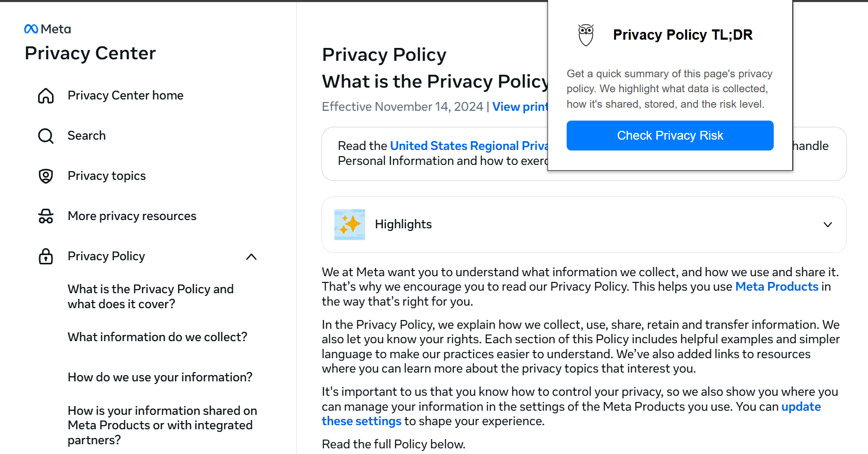Click the Privacy topics shield icon
868x454 pixels.
[x=46, y=176]
